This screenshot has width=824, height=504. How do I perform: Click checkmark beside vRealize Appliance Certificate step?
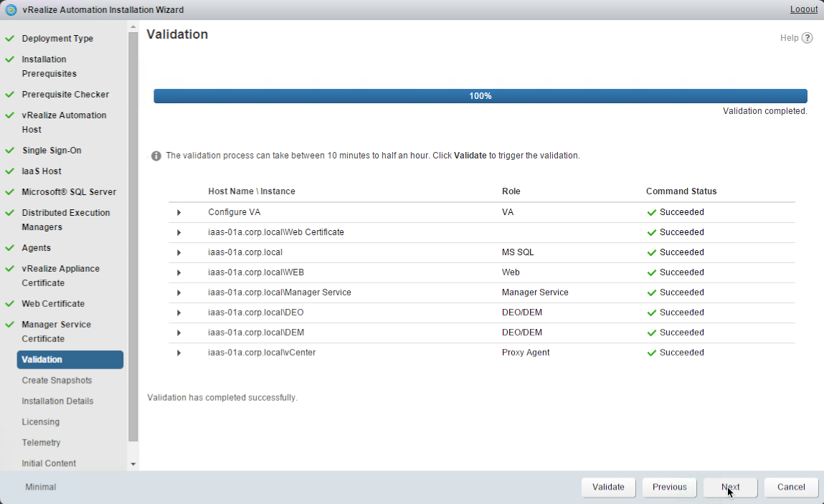click(x=9, y=269)
